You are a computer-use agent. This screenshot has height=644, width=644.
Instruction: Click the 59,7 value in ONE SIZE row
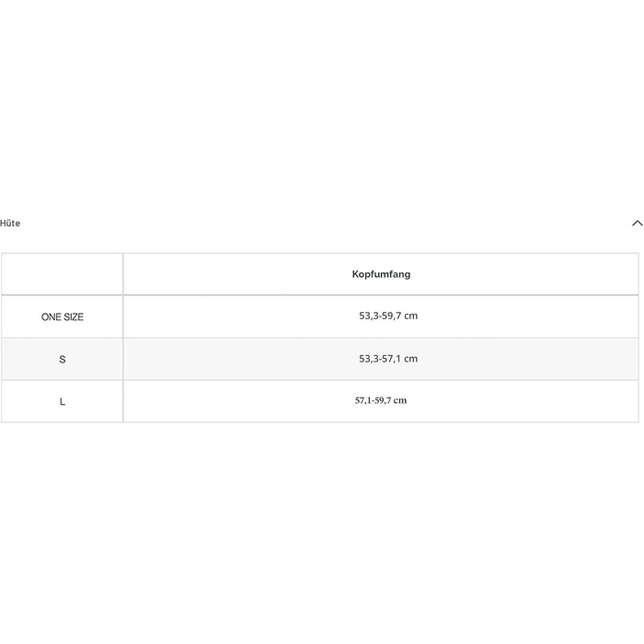(391, 316)
